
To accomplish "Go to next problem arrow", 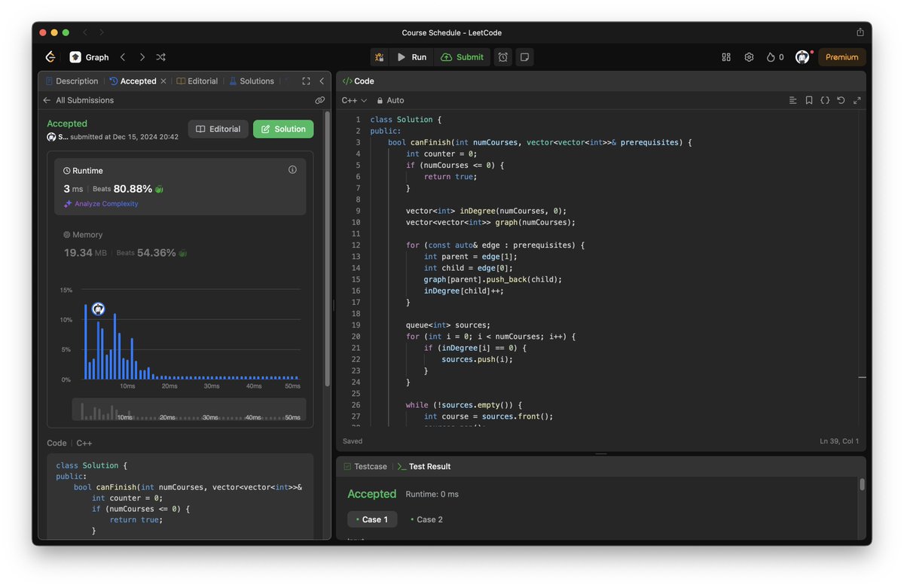I will click(142, 57).
